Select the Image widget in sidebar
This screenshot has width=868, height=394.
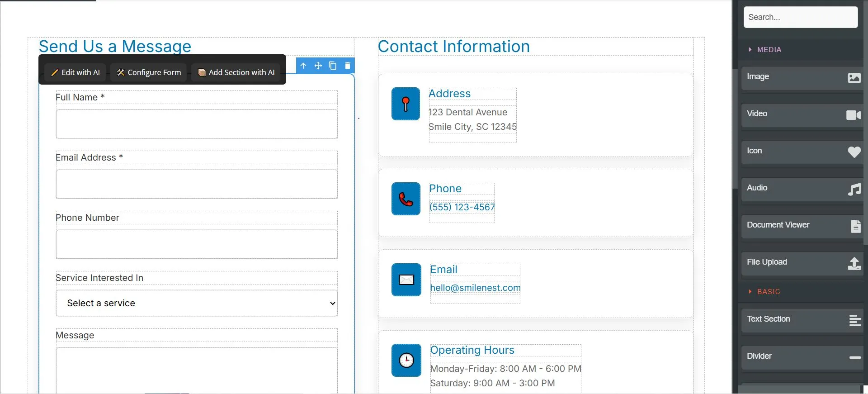click(x=802, y=78)
